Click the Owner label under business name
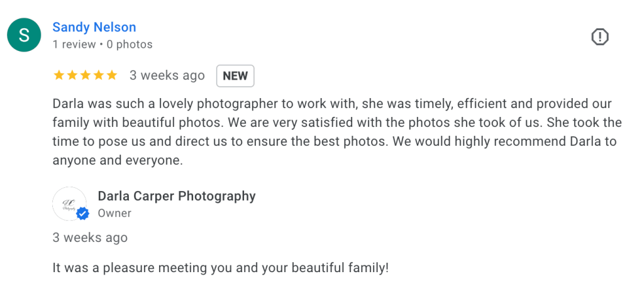Screen dimensions: 644x291 (x=114, y=213)
